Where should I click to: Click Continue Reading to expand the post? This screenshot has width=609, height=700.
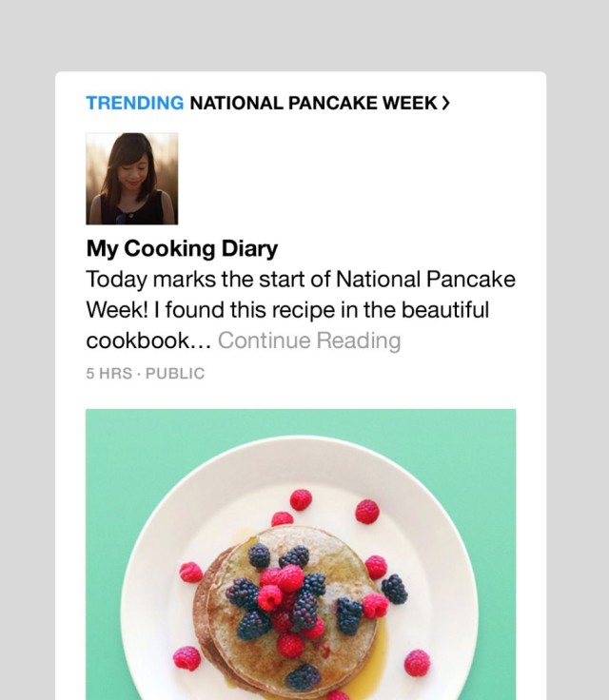(x=309, y=340)
